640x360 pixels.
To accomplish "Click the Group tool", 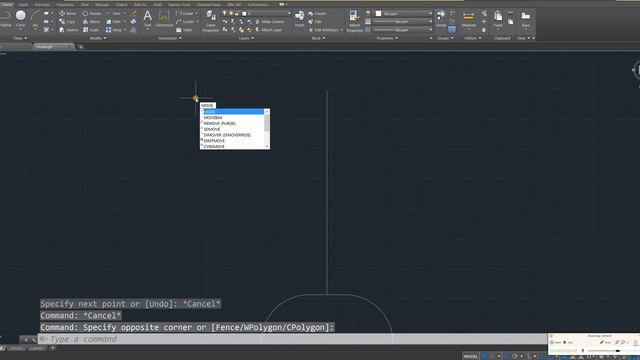I will (440, 18).
